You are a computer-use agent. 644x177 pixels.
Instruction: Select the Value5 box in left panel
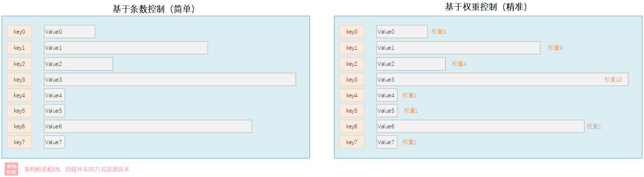[x=54, y=110]
